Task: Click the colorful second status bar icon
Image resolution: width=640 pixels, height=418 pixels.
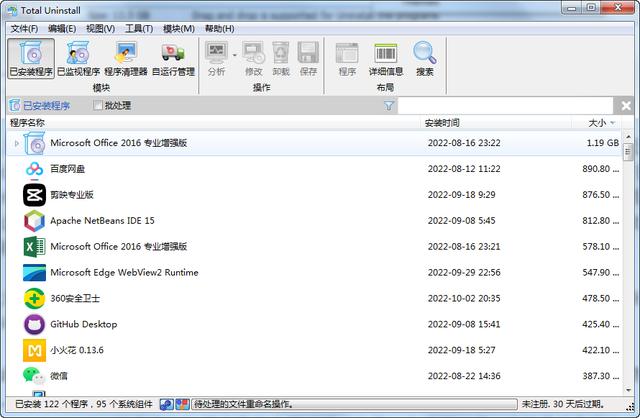Action: [182, 404]
